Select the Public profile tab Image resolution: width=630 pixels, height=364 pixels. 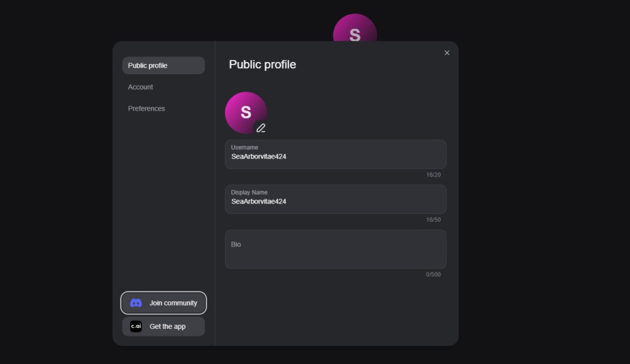tap(164, 66)
